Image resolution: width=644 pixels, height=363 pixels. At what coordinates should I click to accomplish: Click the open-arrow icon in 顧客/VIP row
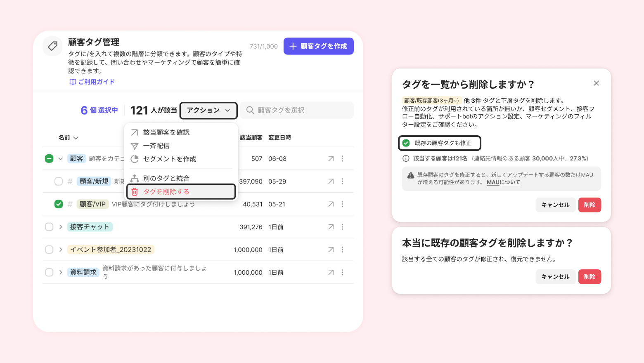(331, 204)
